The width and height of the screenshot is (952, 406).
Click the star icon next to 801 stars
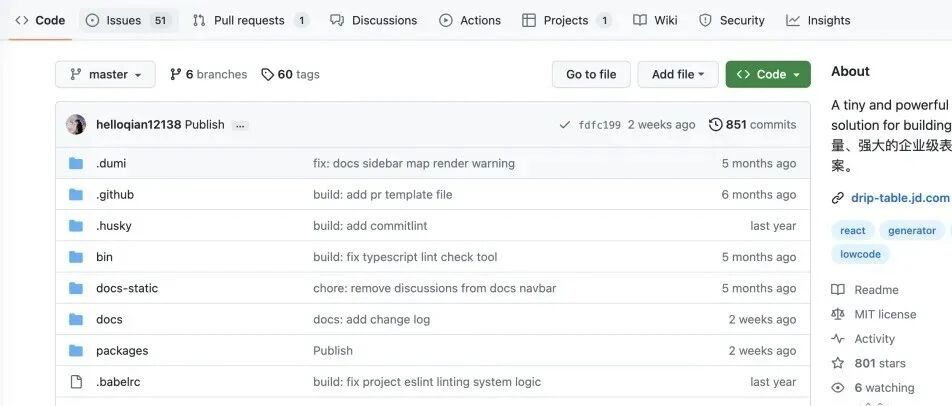click(x=838, y=363)
